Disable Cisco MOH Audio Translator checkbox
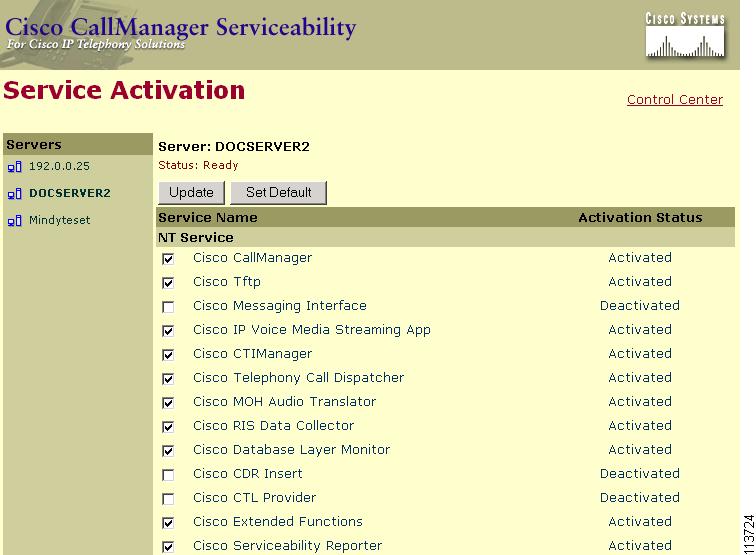The width and height of the screenshot is (756, 555). pyautogui.click(x=168, y=403)
